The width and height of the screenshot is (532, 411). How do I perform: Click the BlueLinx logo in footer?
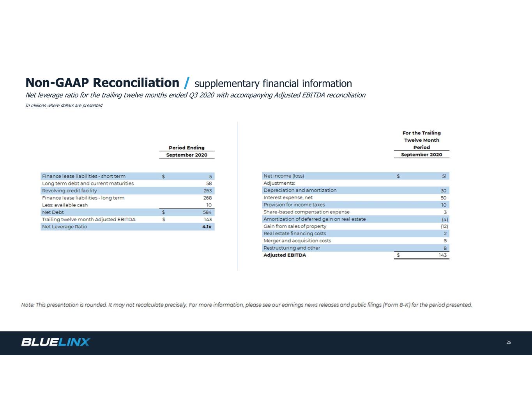[55, 342]
